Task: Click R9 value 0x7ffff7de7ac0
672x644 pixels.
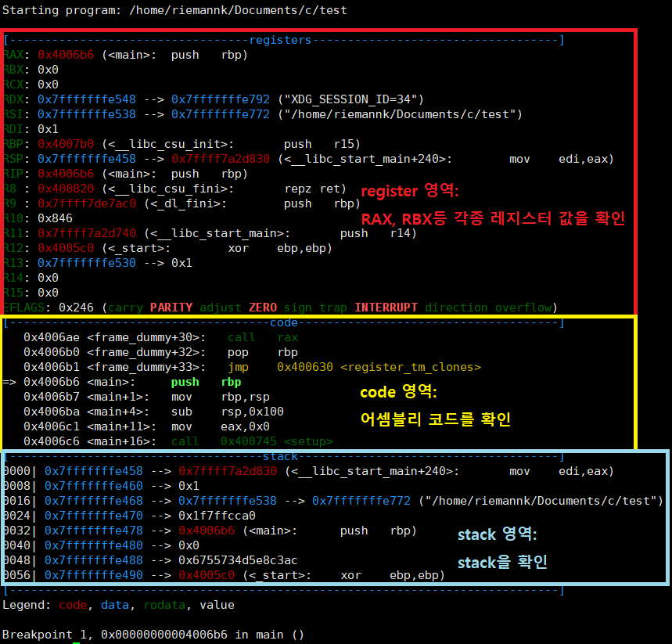Action: click(x=87, y=203)
